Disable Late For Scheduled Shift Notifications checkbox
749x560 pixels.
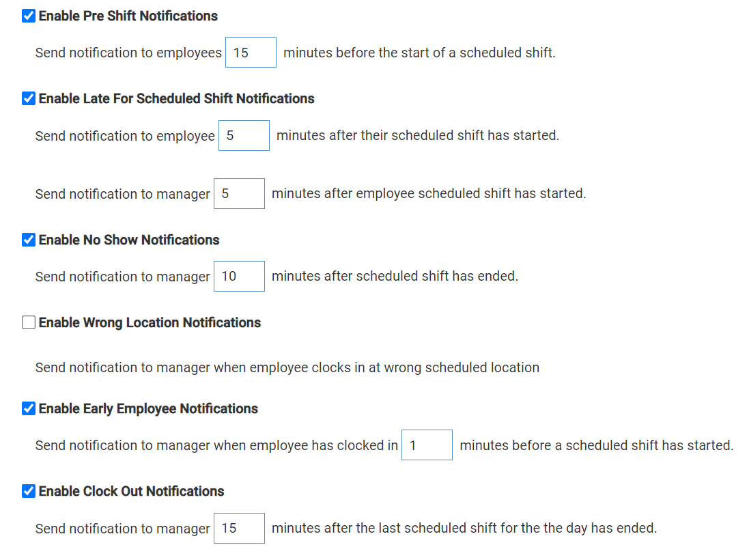point(29,98)
